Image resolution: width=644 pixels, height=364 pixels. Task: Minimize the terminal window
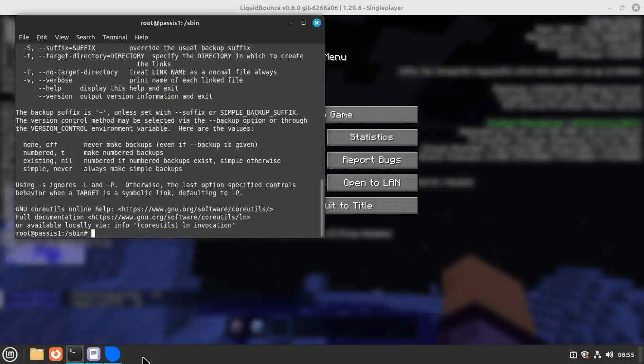click(290, 23)
